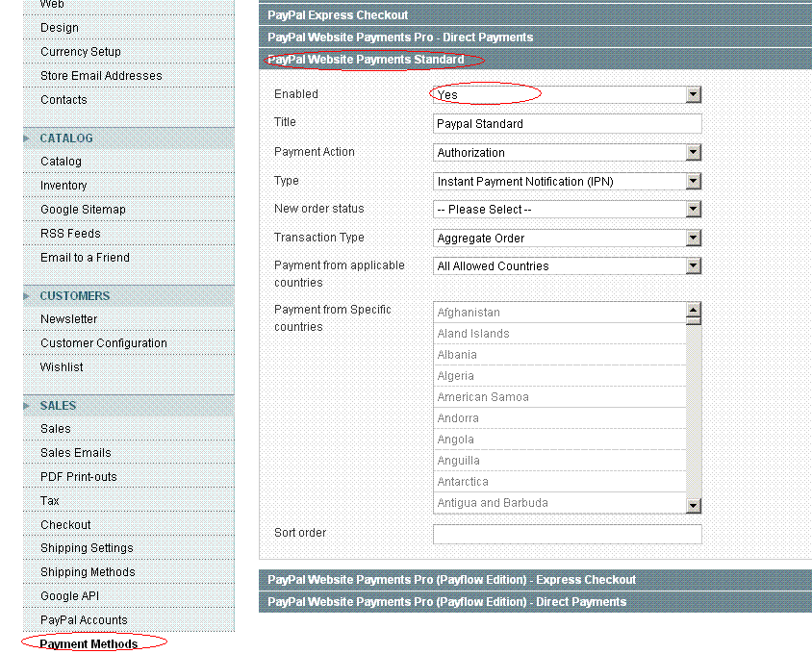
Task: Click the arrow icon beside SALES
Action: tap(26, 406)
